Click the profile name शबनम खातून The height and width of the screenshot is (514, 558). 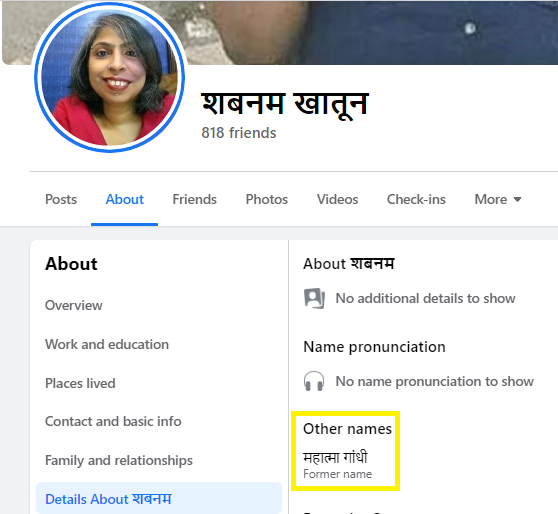[x=285, y=104]
